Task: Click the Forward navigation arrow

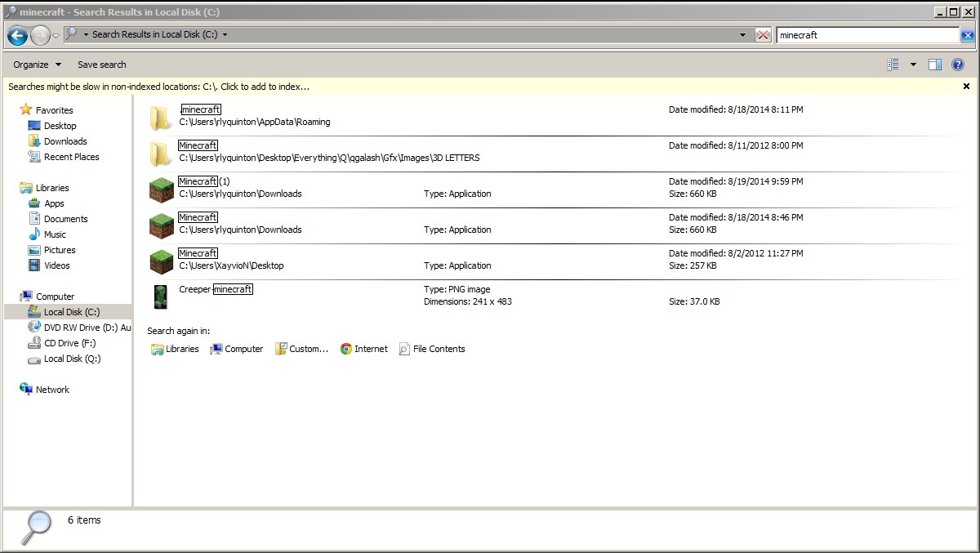Action: (40, 35)
